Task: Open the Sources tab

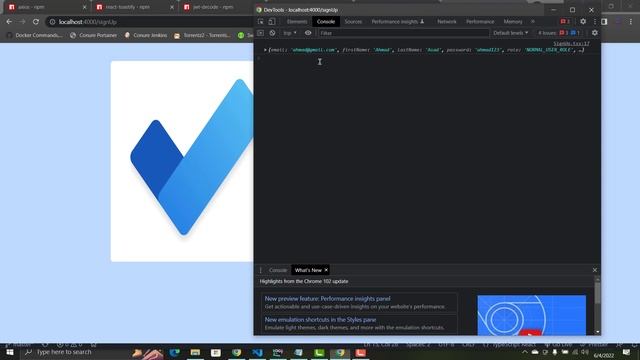Action: 353,22
